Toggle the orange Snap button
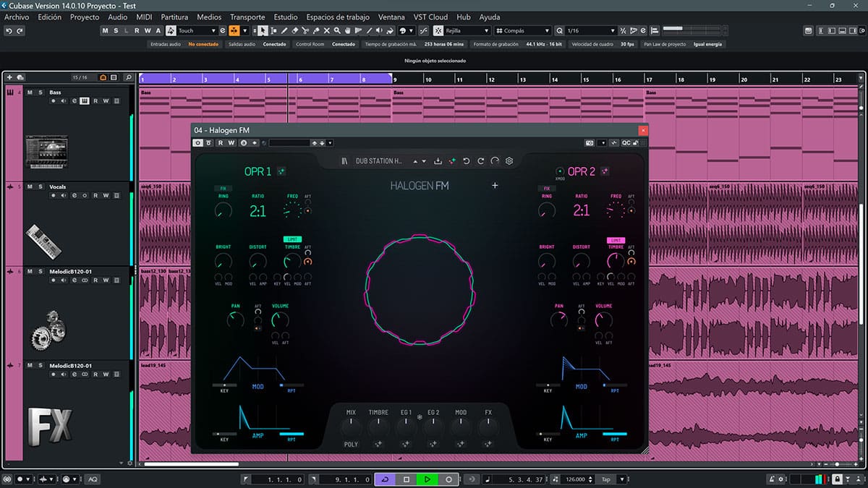The width and height of the screenshot is (868, 488). click(x=234, y=30)
